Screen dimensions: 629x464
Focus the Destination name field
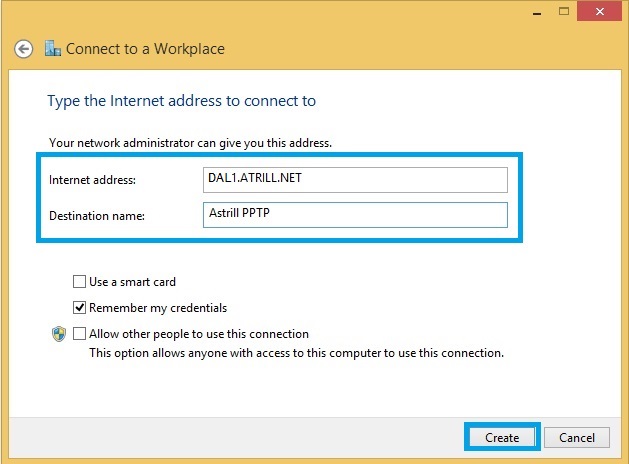click(355, 215)
